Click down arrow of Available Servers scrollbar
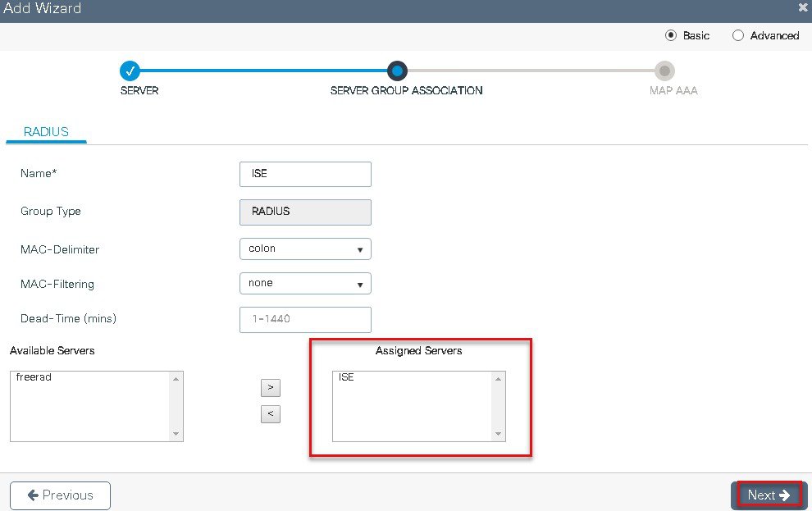 tap(176, 434)
